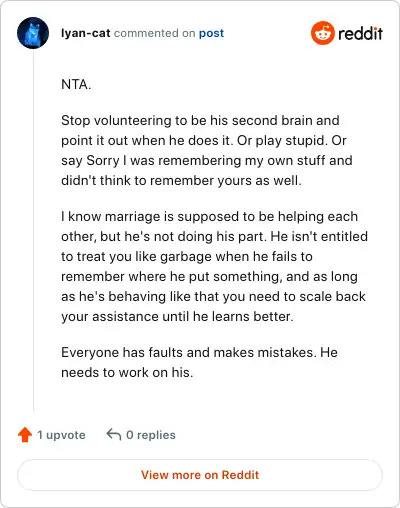
Task: Click the "needs to work on his." line
Action: [127, 372]
